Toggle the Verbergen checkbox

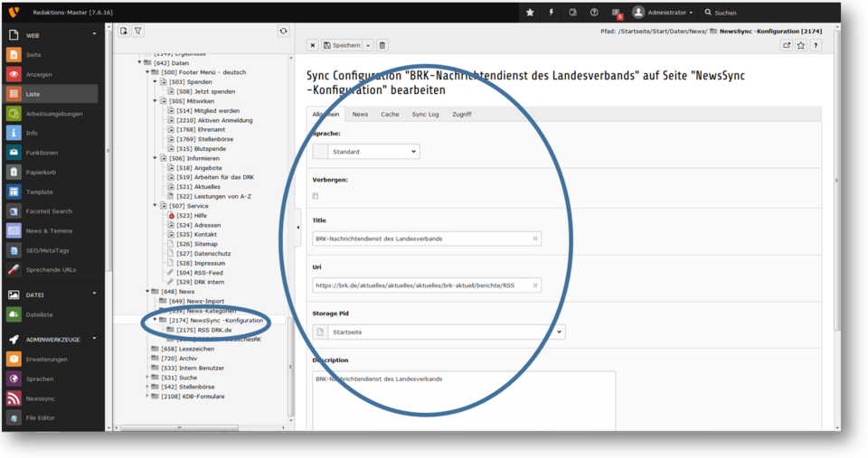point(316,195)
